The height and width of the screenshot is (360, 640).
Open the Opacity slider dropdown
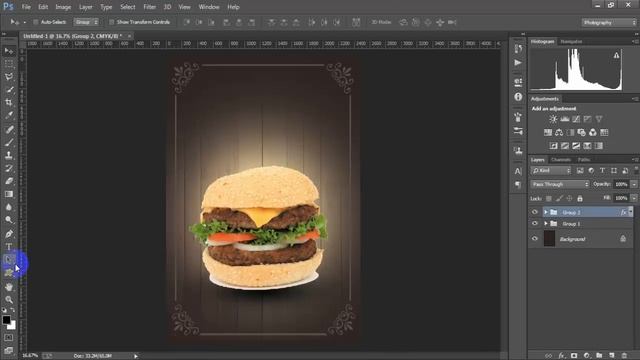coord(633,184)
